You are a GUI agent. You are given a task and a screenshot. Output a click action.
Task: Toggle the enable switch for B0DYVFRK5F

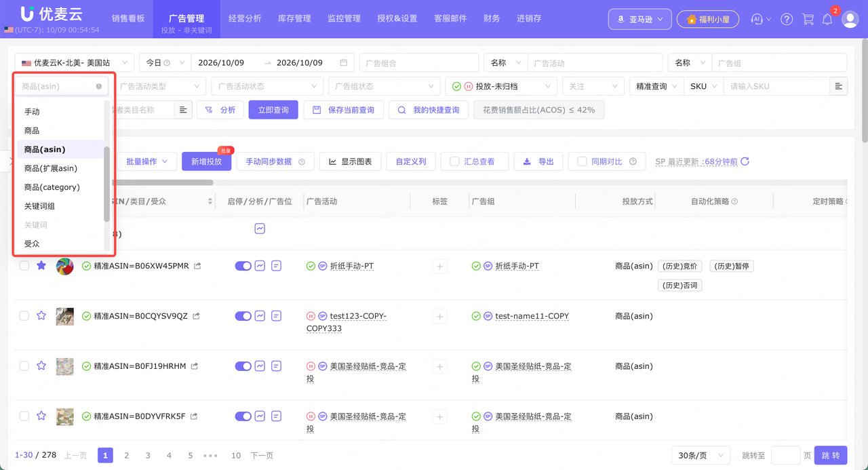(x=243, y=416)
